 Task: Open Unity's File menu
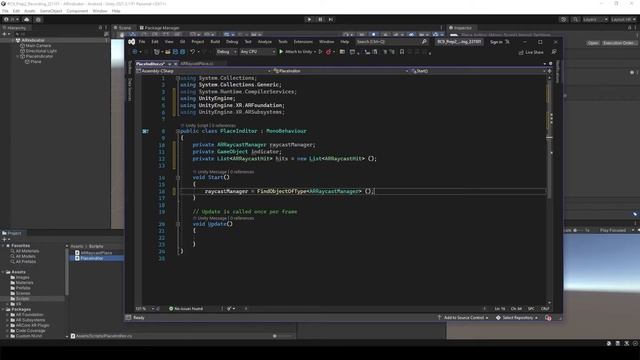[x=5, y=11]
